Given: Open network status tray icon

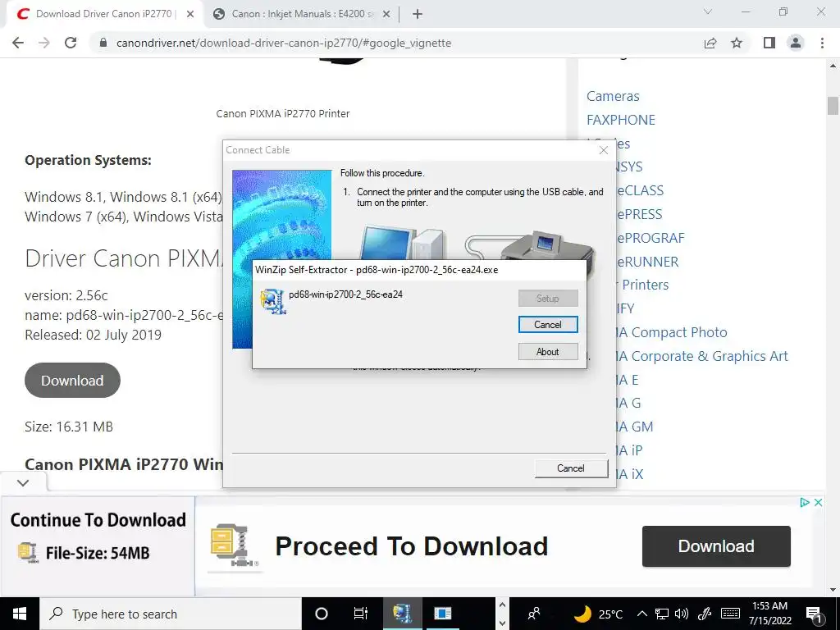Looking at the screenshot, I should [662, 614].
